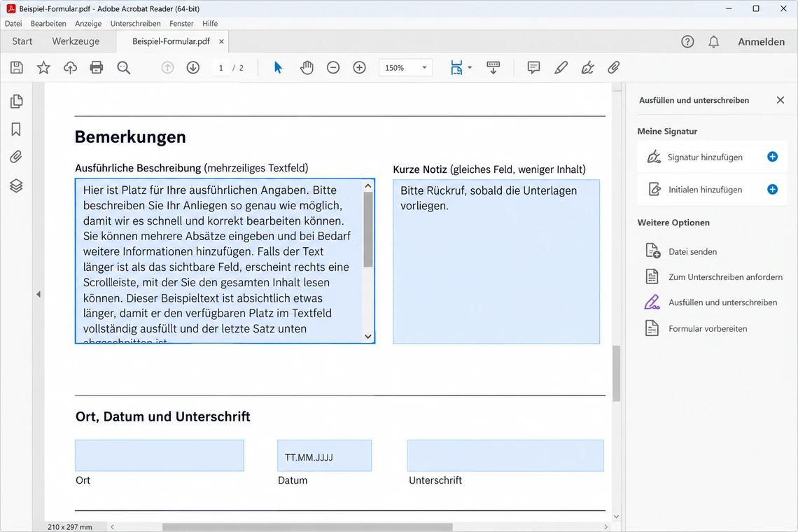
Task: Open notifications with the bell icon
Action: click(714, 42)
